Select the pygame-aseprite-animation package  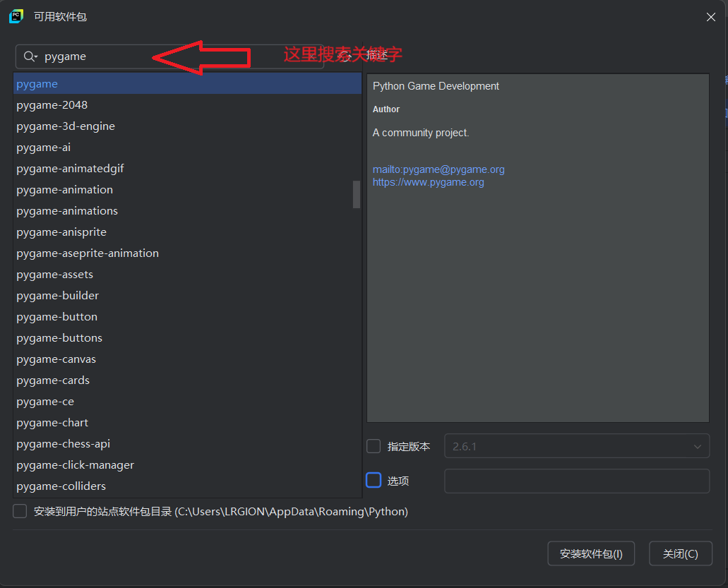pyautogui.click(x=88, y=253)
